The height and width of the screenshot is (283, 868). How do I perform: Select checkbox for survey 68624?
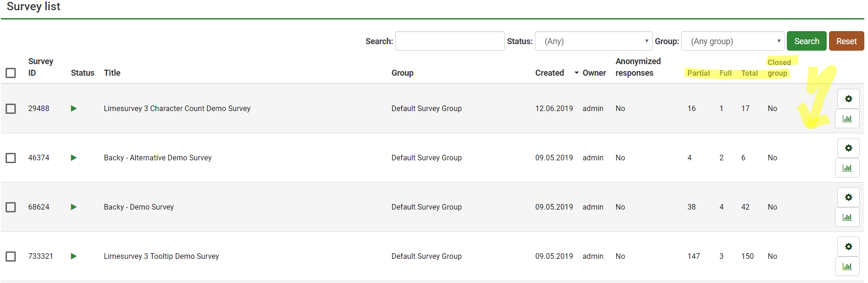coord(11,207)
